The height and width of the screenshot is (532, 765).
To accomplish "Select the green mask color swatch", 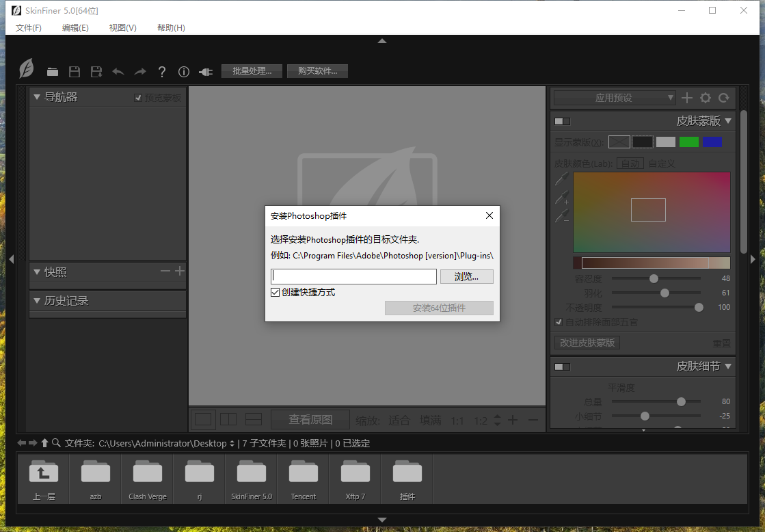I will tap(688, 142).
